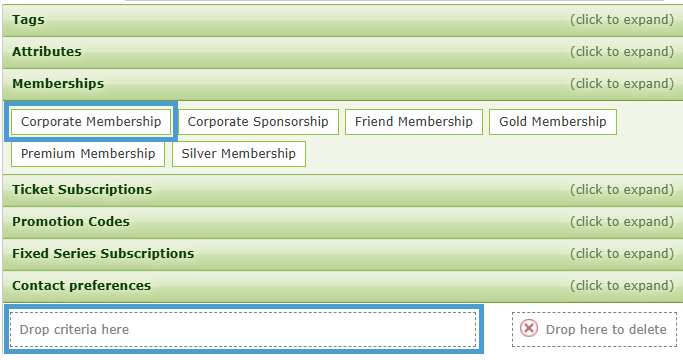Viewport: 683px width, 360px height.
Task: Select the Premium Membership criteria chip
Action: coord(88,154)
